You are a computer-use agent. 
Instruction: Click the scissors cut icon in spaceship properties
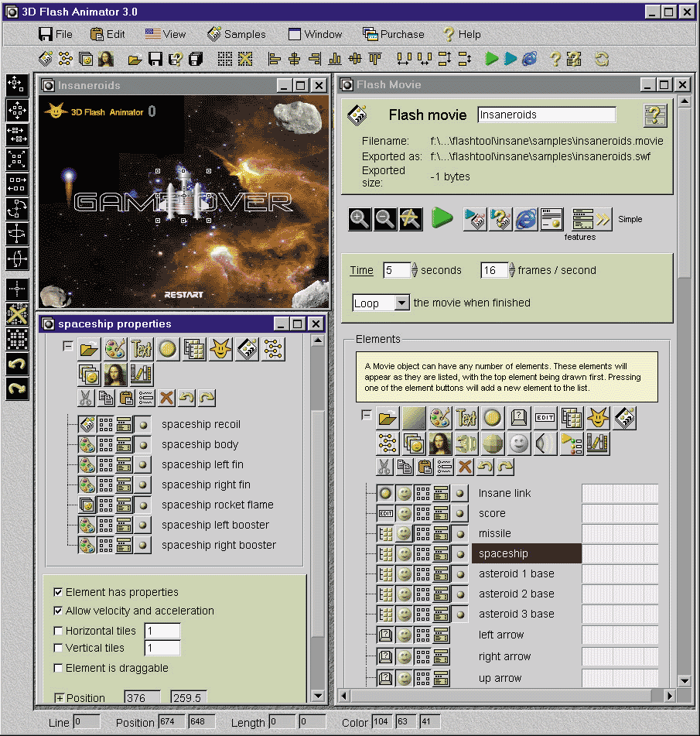point(85,398)
